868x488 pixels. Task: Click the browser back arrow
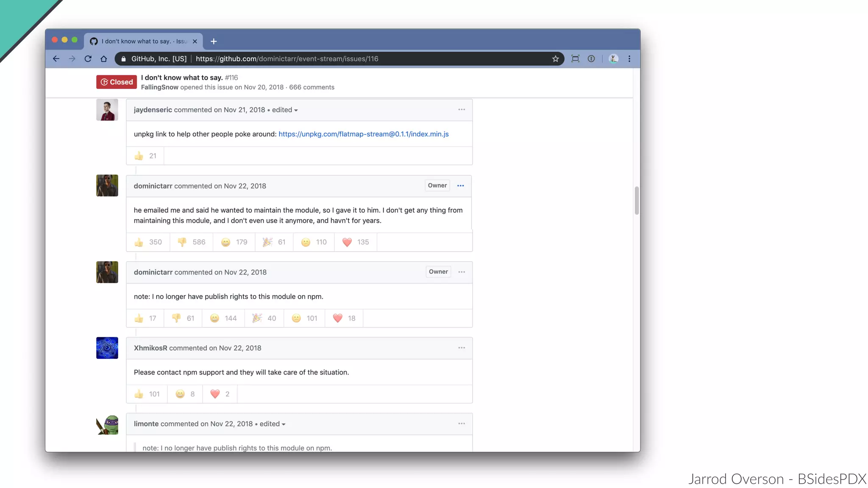(x=56, y=59)
